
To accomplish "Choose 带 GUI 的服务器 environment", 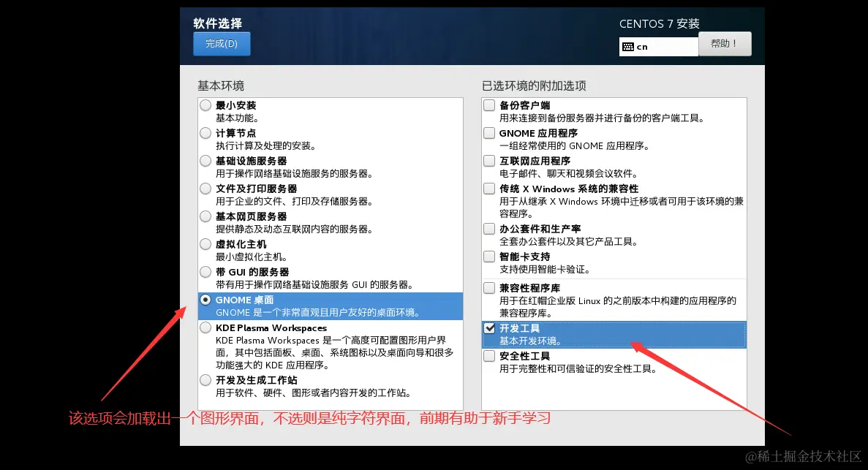I will (x=205, y=271).
